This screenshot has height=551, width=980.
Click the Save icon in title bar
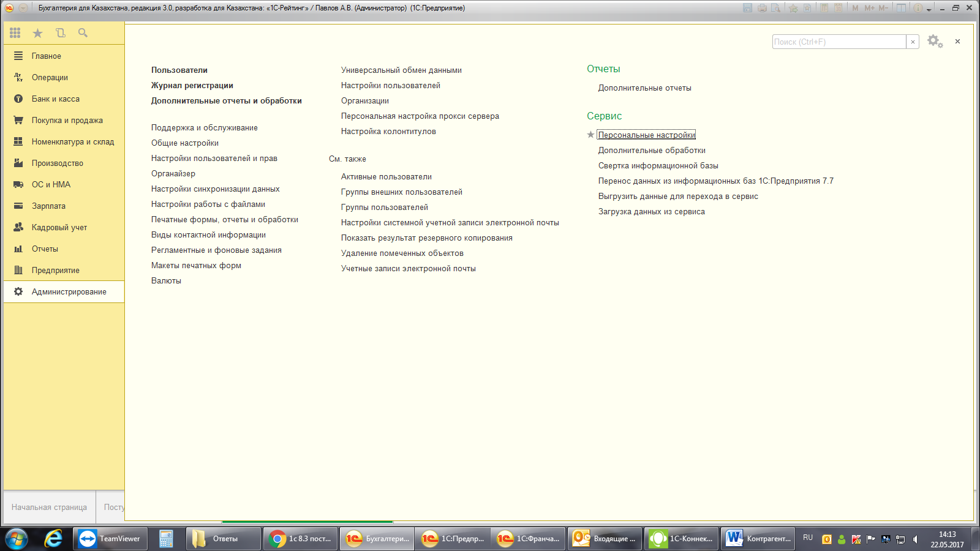coord(747,8)
